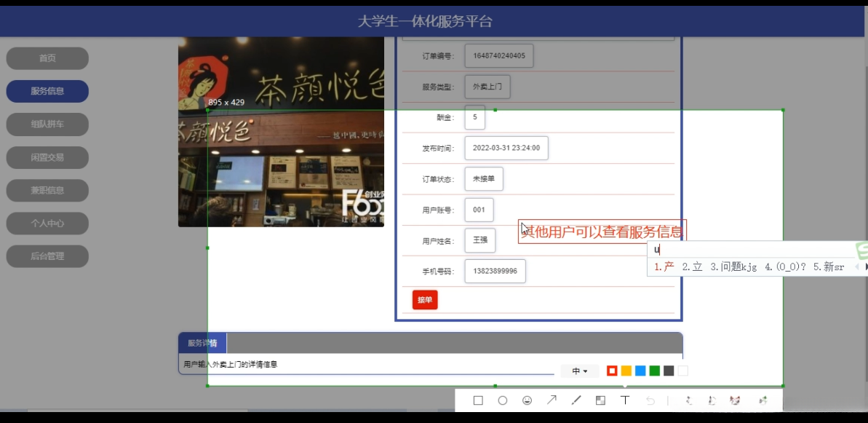Open the 首页 sidebar item
The width and height of the screenshot is (868, 423).
point(48,58)
